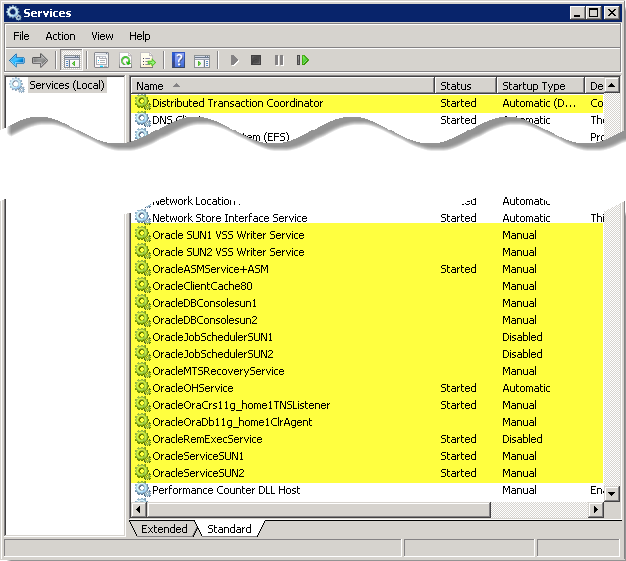Select the OracleDBConsolesun1 service
The width and height of the screenshot is (626, 561).
click(x=367, y=303)
